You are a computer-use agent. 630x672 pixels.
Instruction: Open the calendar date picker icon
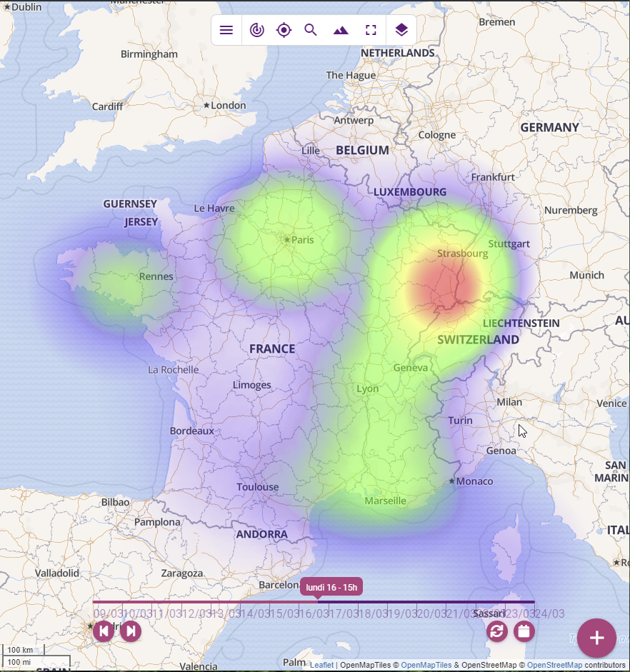524,631
